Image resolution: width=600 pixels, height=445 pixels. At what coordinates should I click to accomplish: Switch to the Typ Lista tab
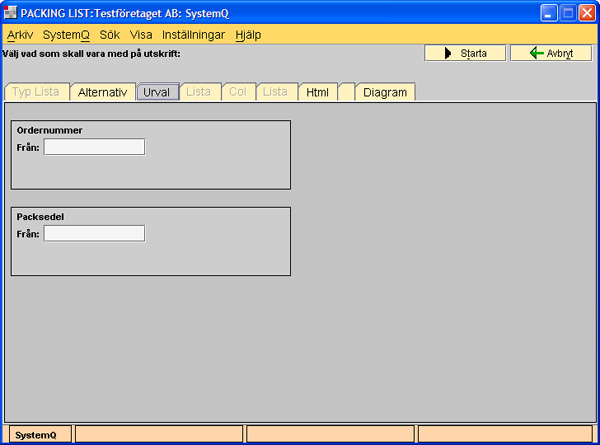point(37,92)
